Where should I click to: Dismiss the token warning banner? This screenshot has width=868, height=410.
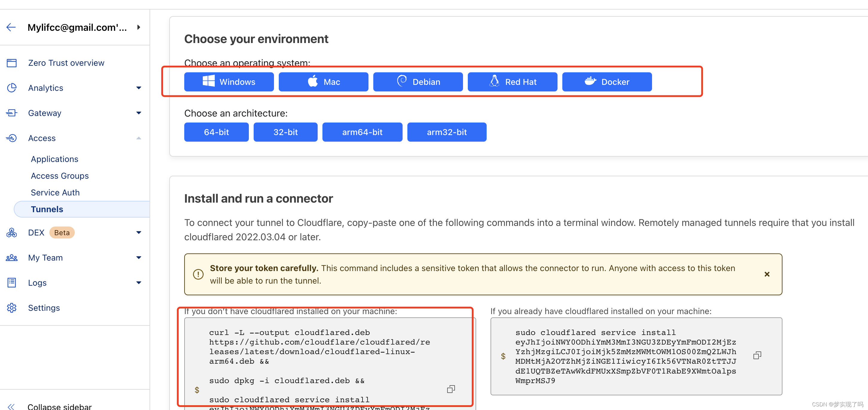pos(767,274)
